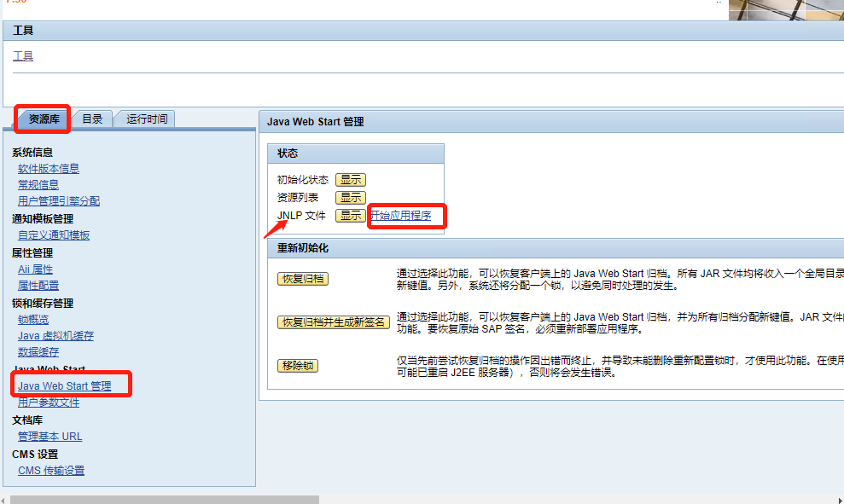844x504 pixels.
Task: Click the Java Web Start 管理 panel title
Action: tap(316, 122)
